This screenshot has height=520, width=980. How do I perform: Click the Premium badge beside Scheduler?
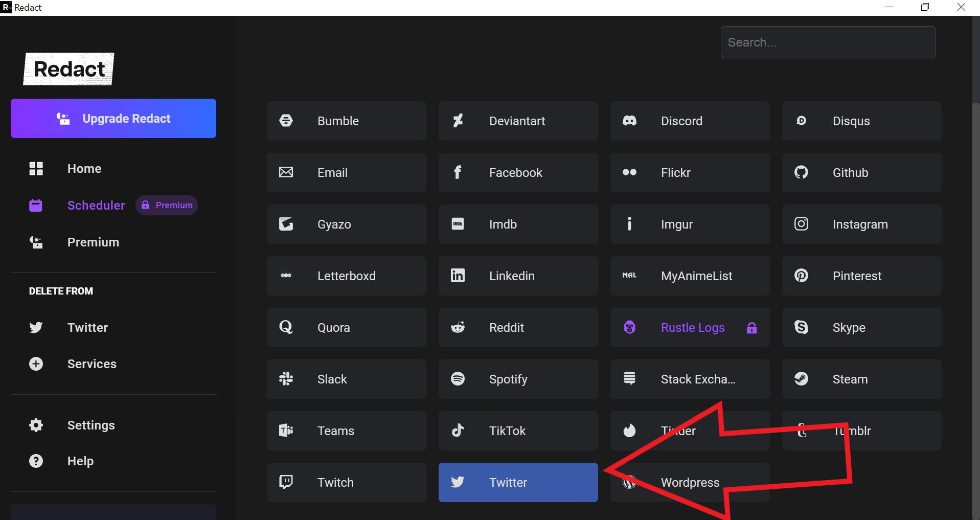[x=167, y=205]
